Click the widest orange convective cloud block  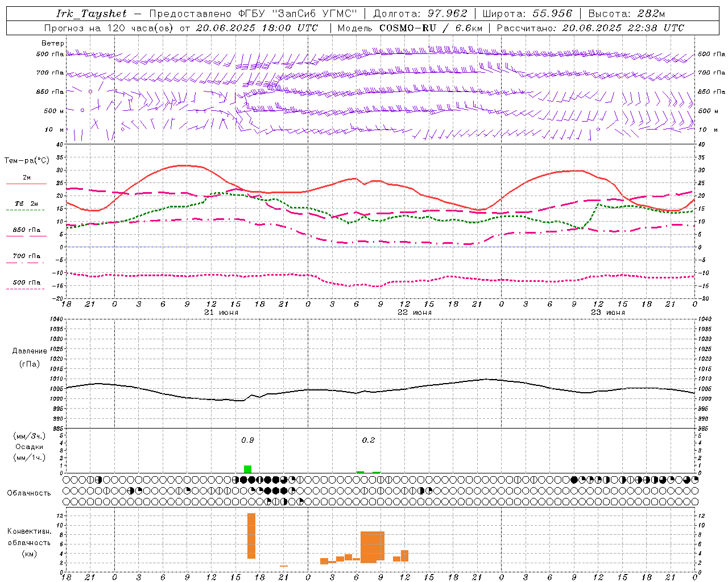tap(373, 547)
